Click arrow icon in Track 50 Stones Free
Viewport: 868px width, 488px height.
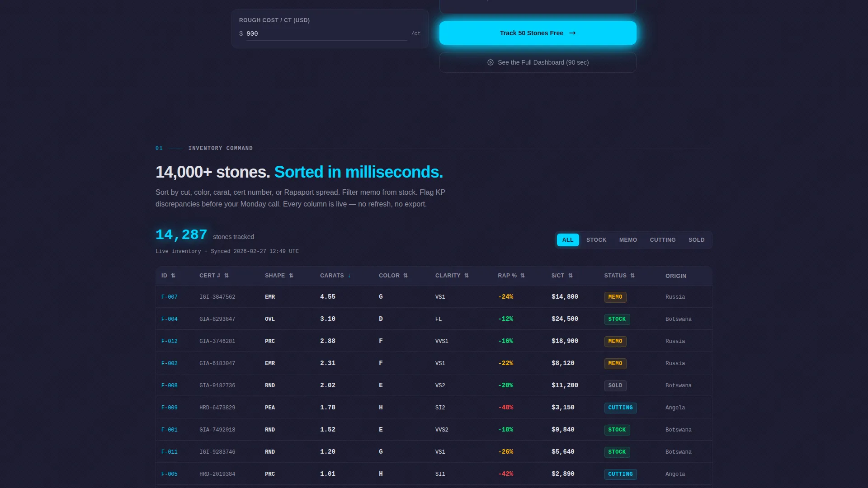click(x=572, y=33)
